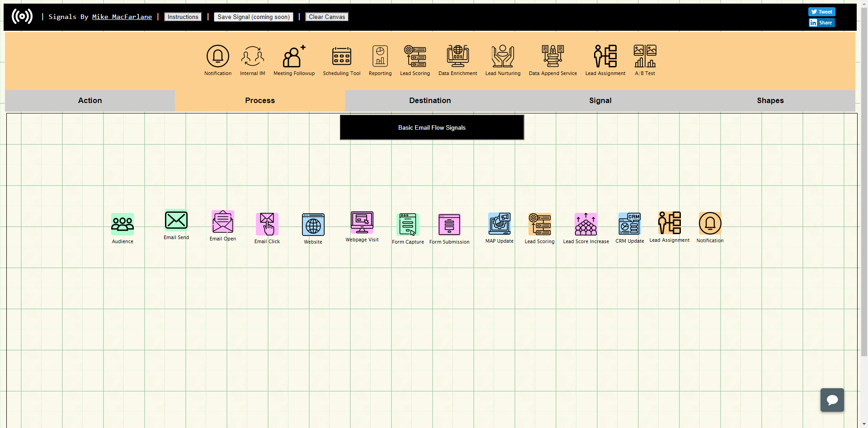The height and width of the screenshot is (428, 868).
Task: Switch to the Process tab
Action: [x=260, y=100]
